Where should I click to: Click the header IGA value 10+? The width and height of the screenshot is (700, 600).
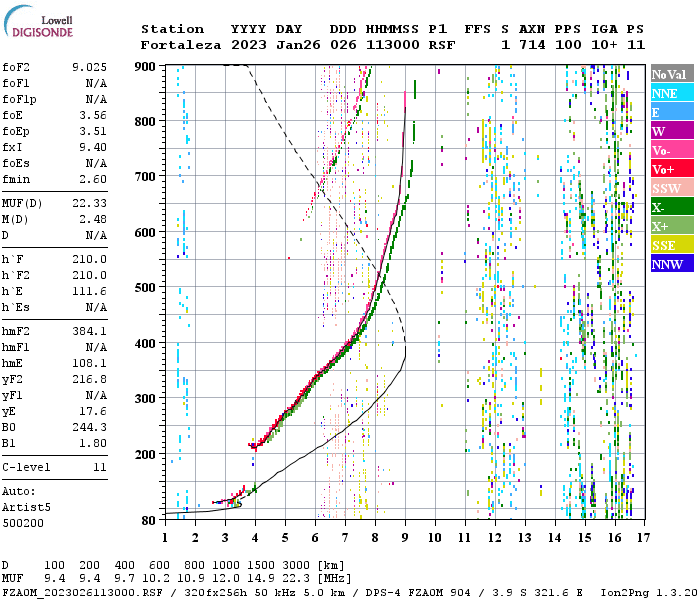click(x=604, y=45)
